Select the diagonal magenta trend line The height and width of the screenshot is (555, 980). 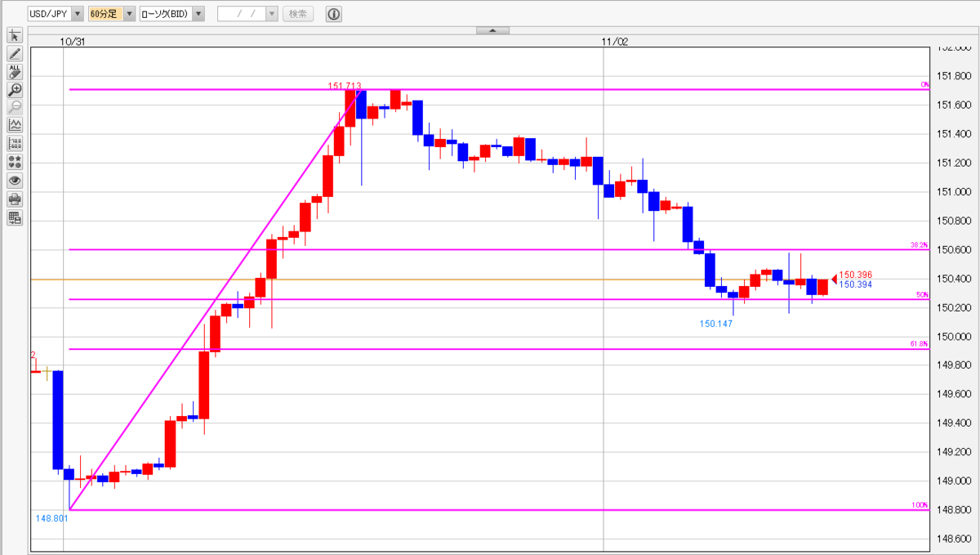tap(214, 299)
